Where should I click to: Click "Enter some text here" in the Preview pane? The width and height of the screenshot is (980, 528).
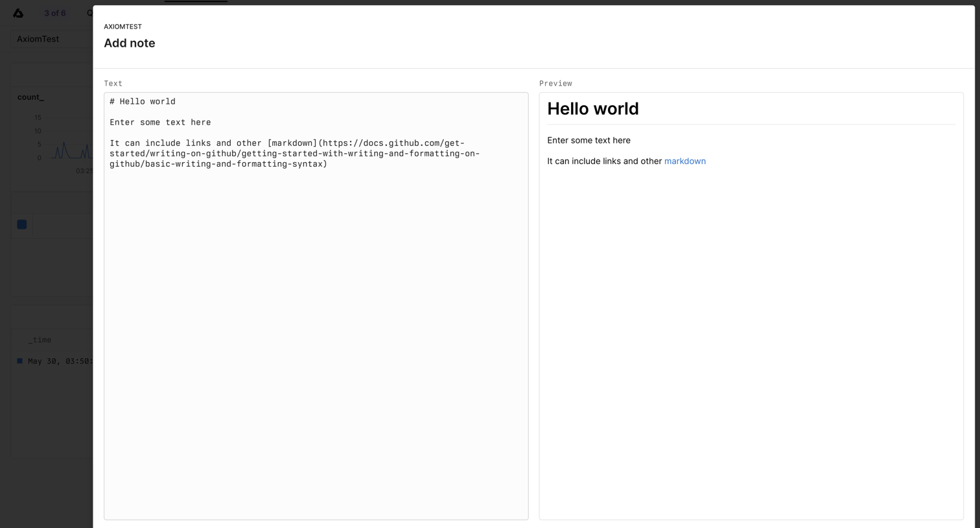589,140
